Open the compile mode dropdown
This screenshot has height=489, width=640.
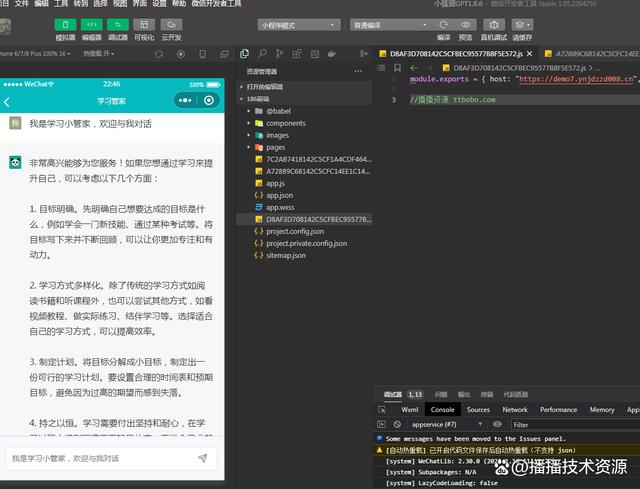click(389, 25)
